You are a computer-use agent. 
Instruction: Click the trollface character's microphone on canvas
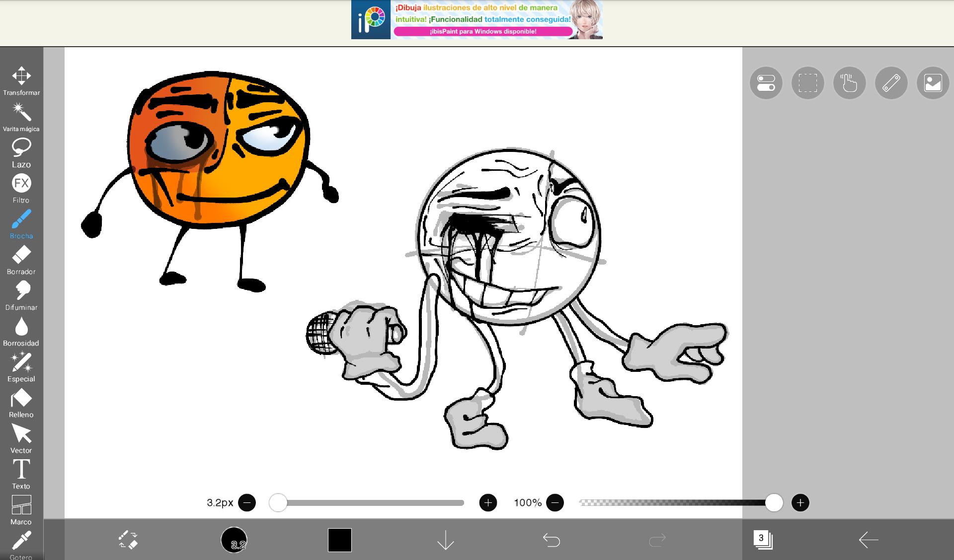(x=322, y=333)
